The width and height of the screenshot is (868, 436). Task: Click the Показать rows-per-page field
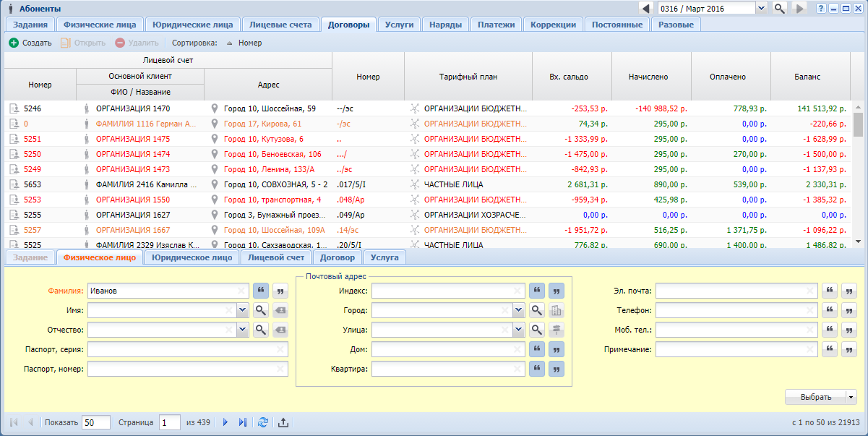point(96,422)
